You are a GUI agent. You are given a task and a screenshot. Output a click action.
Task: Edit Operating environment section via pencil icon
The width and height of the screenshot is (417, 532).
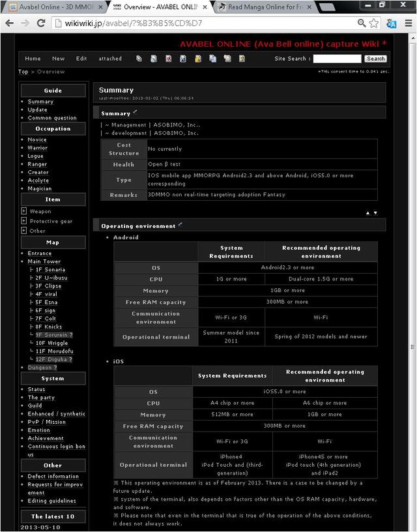[180, 224]
